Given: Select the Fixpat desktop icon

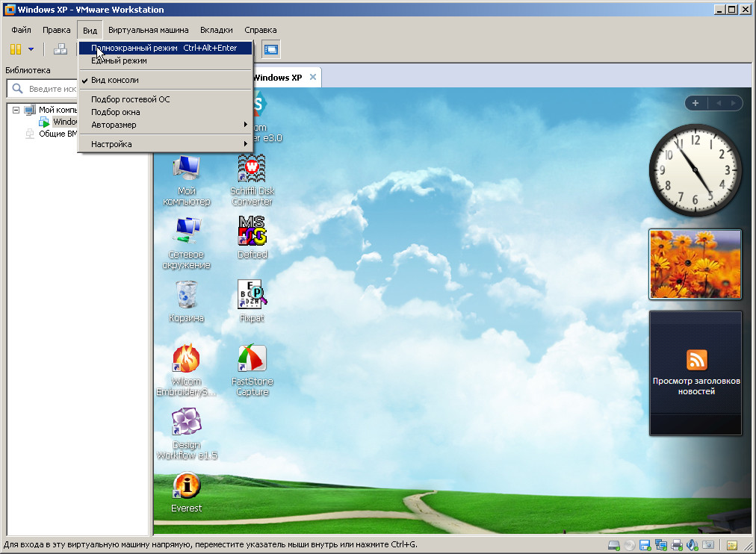Looking at the screenshot, I should (252, 301).
